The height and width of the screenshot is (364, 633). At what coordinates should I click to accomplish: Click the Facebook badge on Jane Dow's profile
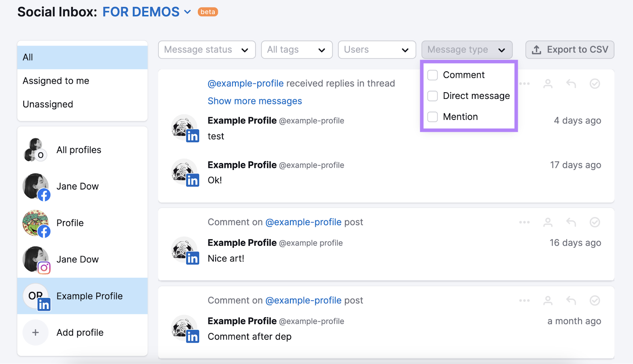tap(44, 195)
